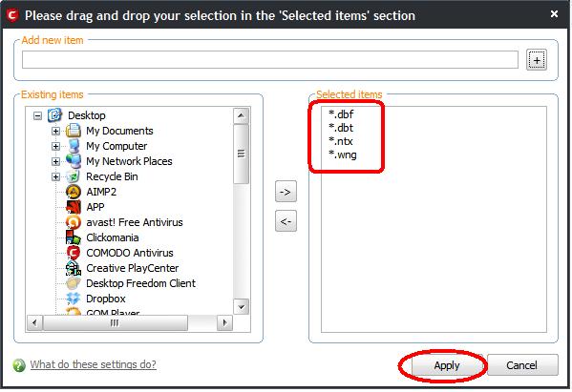The image size is (572, 392).
Task: Expand the My Computer node
Action: point(55,146)
